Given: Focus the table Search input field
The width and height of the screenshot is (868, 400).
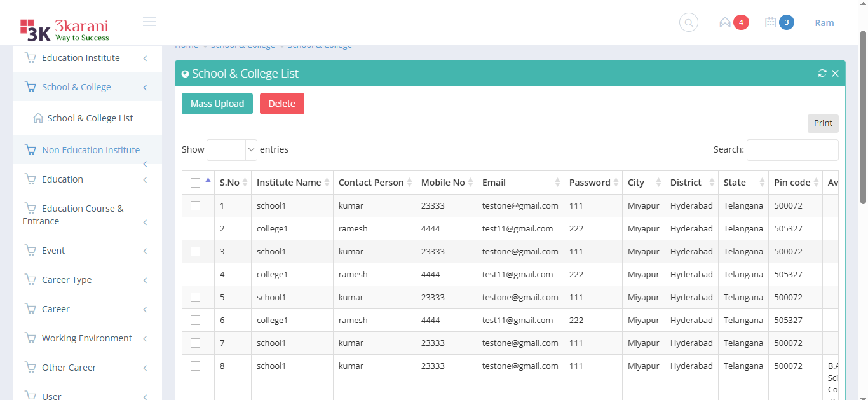Looking at the screenshot, I should click(x=792, y=150).
